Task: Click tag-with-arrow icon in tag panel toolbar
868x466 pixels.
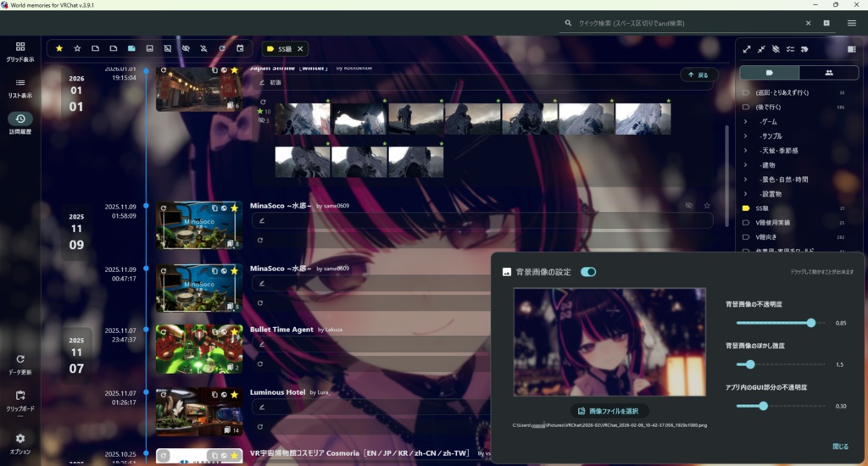Action: point(804,49)
